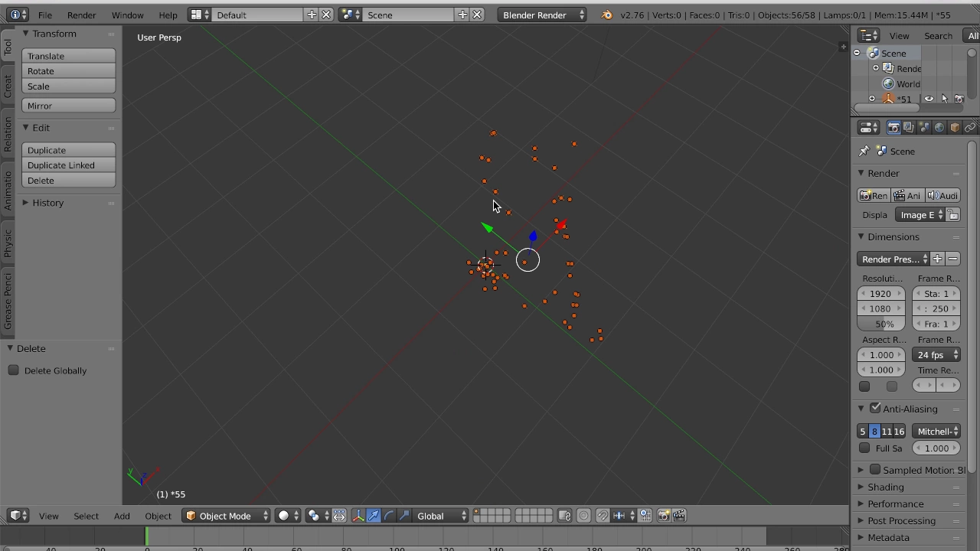Click the OpenGL render animation clapper icon
This screenshot has width=980, height=551.
point(679,516)
